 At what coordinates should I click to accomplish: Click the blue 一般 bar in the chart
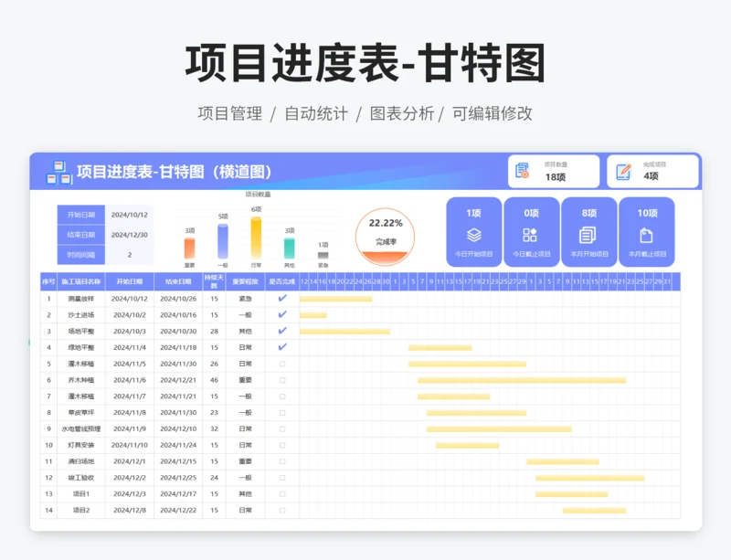click(x=223, y=241)
